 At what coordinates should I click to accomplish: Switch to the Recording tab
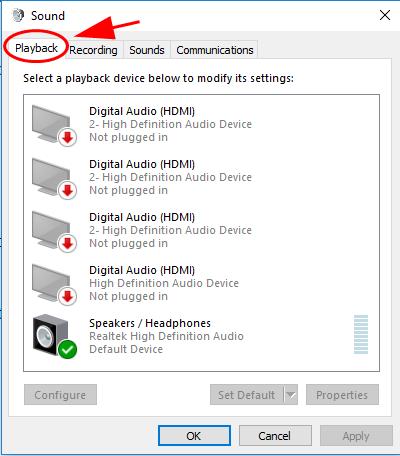[x=93, y=50]
